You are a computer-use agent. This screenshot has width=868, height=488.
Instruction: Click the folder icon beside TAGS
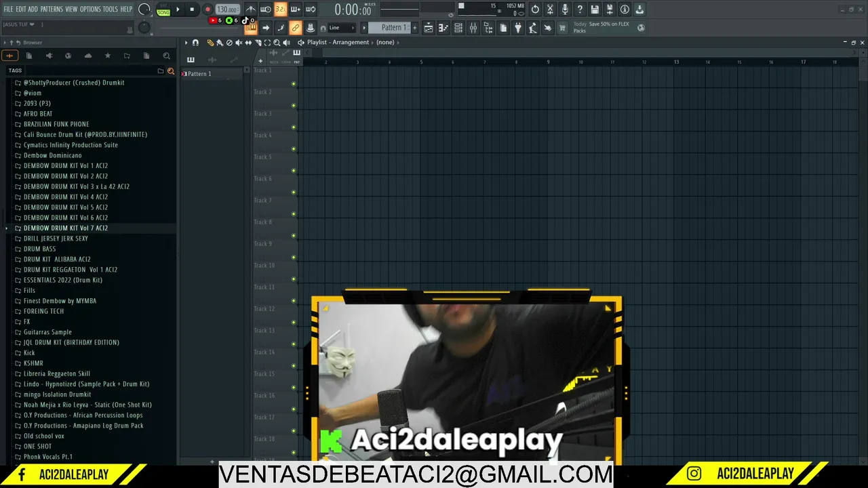pos(161,70)
